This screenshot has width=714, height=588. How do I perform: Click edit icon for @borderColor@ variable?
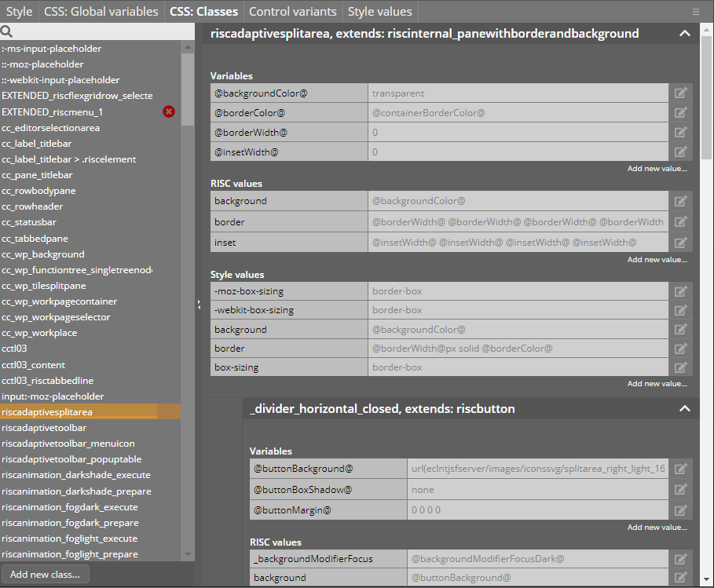pyautogui.click(x=681, y=113)
